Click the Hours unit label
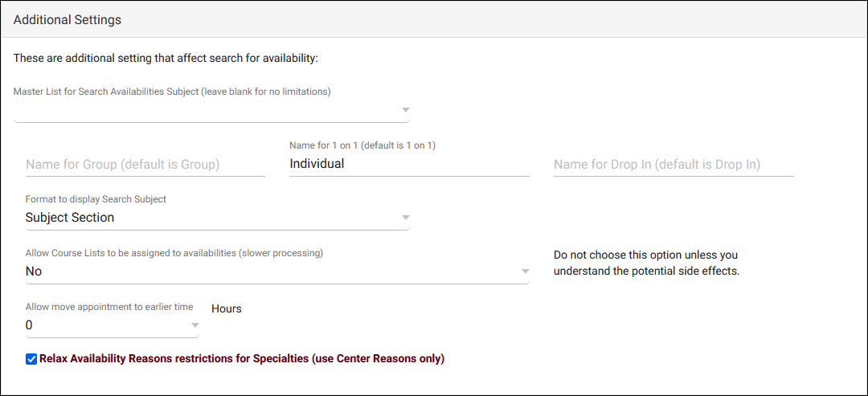The image size is (868, 396). click(227, 308)
